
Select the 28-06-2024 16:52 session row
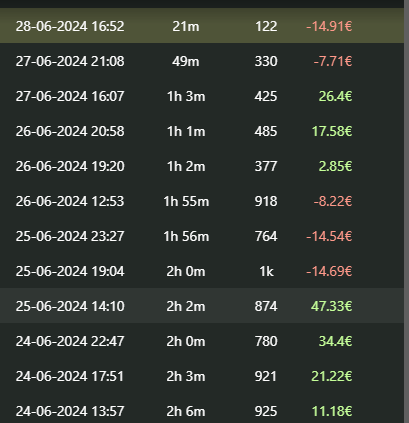pyautogui.click(x=202, y=26)
